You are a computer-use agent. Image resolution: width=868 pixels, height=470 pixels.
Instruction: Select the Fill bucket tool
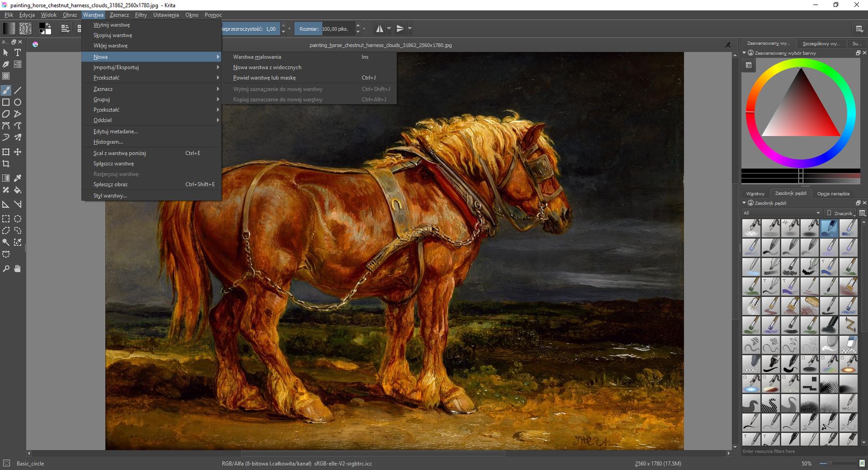pyautogui.click(x=18, y=190)
